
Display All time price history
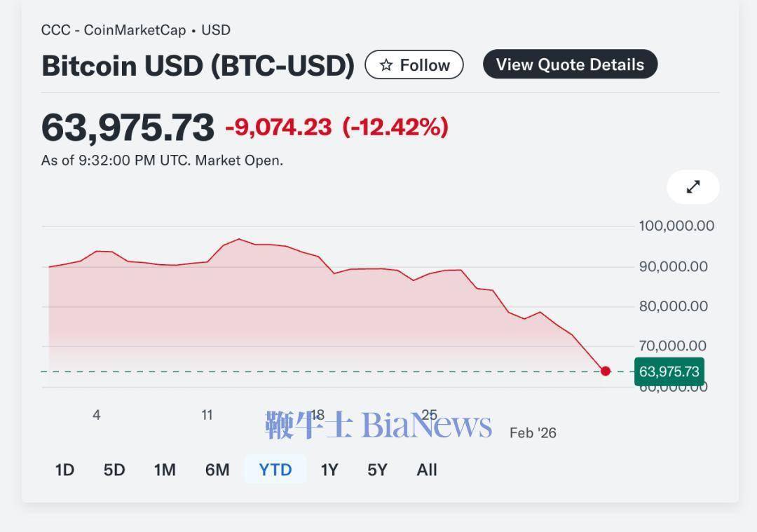[x=427, y=470]
